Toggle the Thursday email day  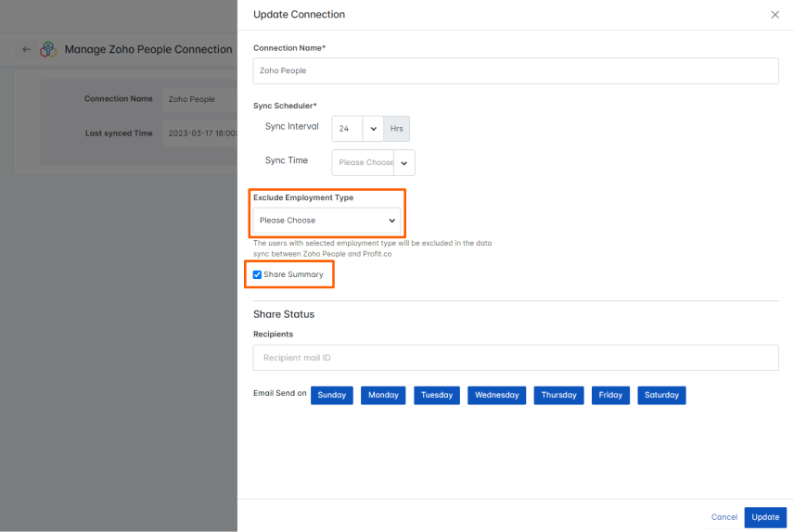tap(558, 395)
